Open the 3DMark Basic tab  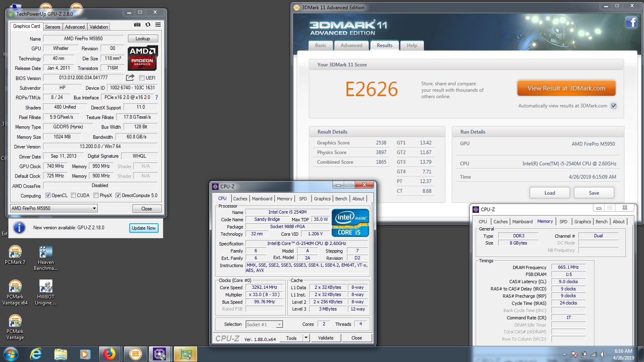pyautogui.click(x=321, y=45)
